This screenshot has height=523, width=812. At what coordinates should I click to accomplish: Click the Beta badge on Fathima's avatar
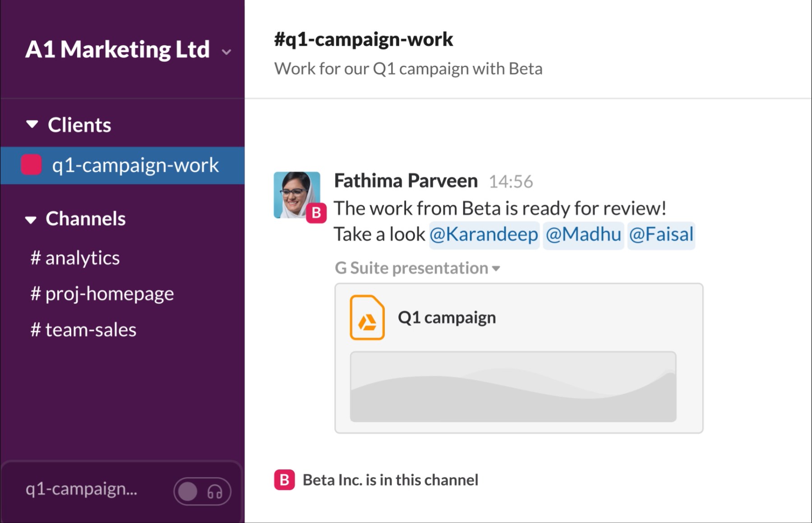pyautogui.click(x=316, y=213)
